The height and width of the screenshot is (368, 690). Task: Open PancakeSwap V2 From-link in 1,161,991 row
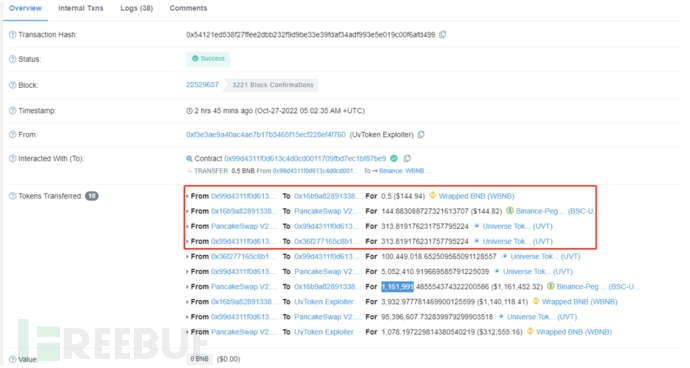pos(244,287)
